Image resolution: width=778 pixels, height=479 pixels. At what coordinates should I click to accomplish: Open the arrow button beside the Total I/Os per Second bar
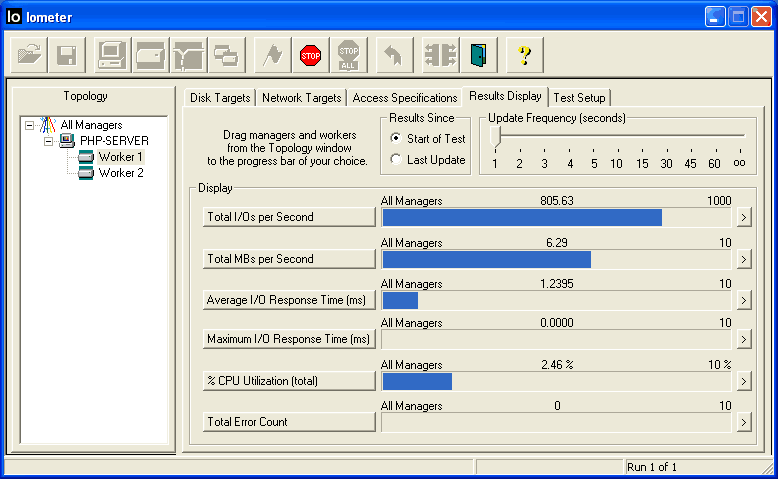coord(743,217)
